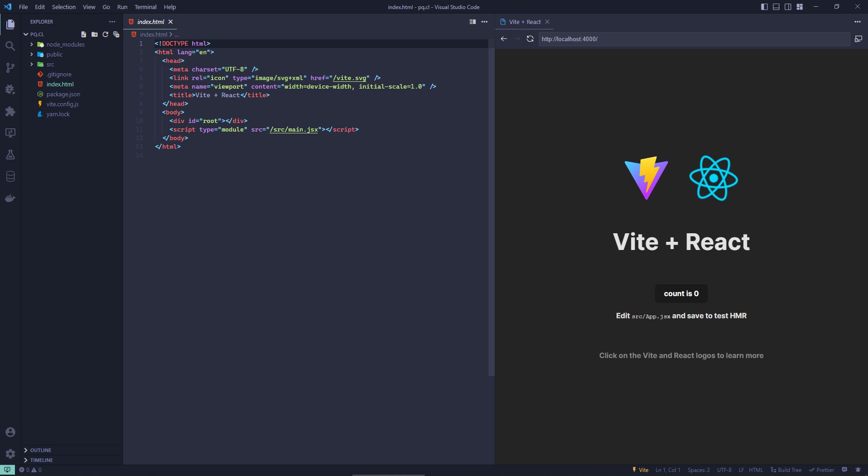
Task: Open the Terminal menu
Action: 145,7
